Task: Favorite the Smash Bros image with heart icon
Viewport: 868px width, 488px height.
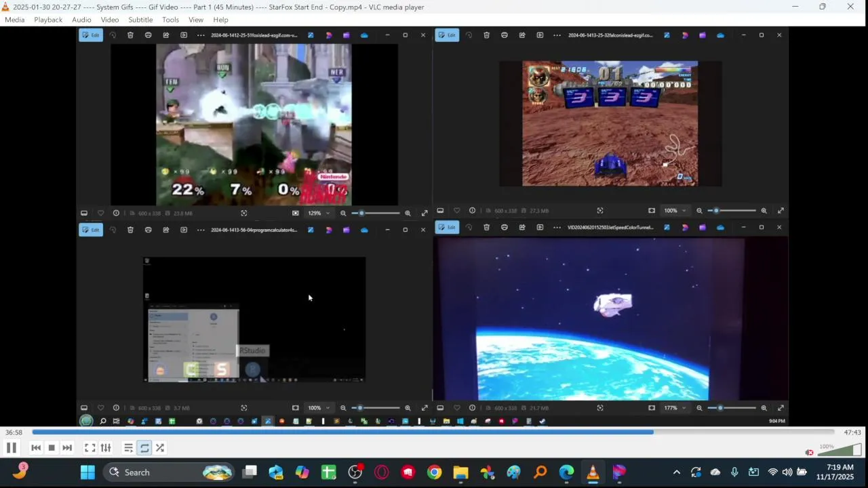Action: [x=100, y=213]
